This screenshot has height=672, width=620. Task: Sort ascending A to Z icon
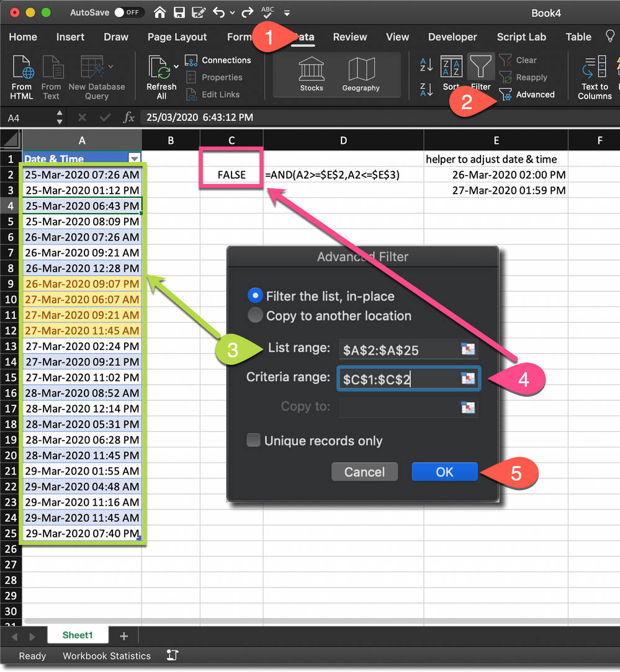(x=426, y=65)
